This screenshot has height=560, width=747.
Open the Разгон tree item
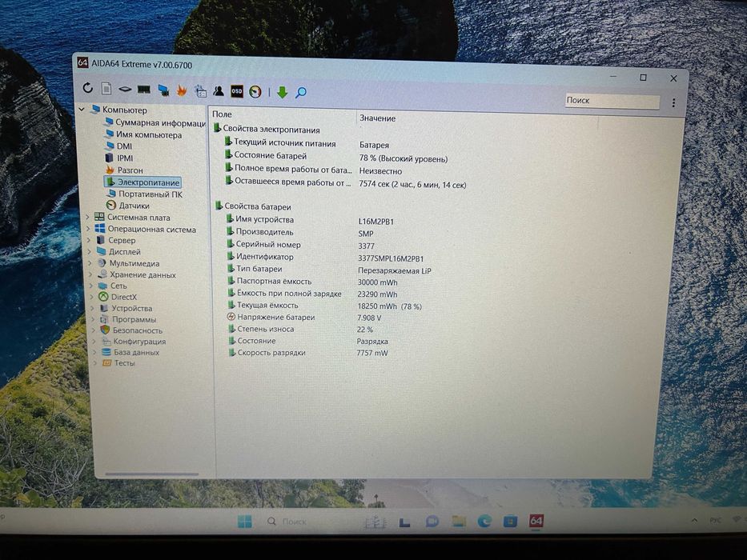124,170
